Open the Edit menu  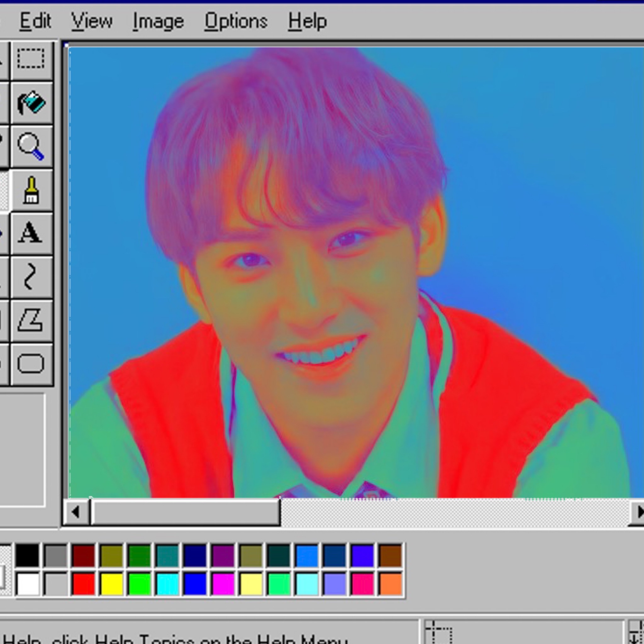[x=35, y=21]
